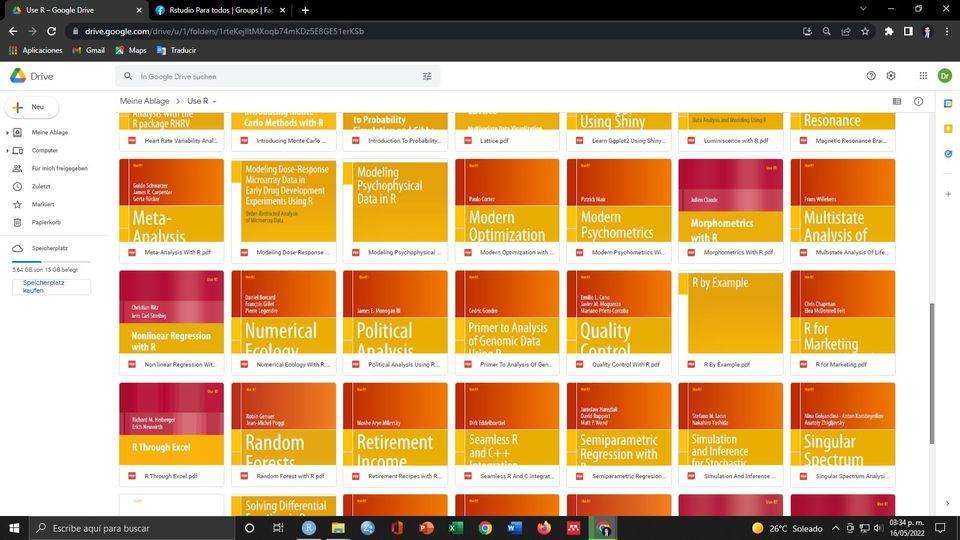Image resolution: width=960 pixels, height=540 pixels.
Task: Click the browser address bar URL
Action: click(x=224, y=31)
